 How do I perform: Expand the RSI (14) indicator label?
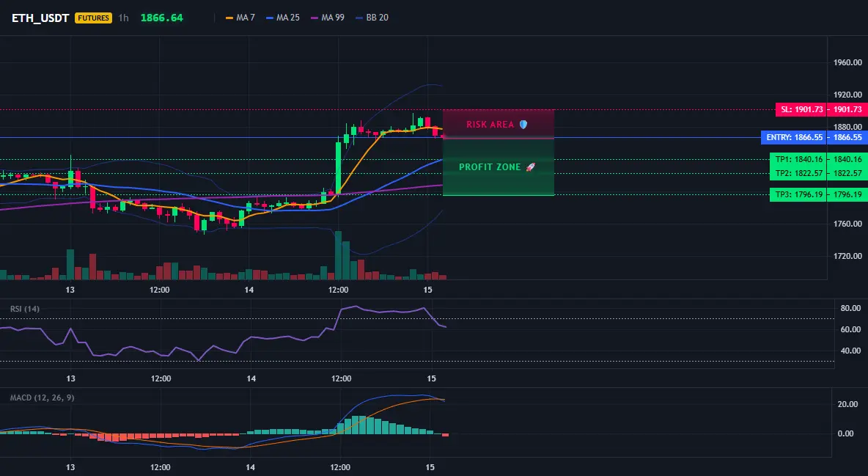(x=25, y=309)
